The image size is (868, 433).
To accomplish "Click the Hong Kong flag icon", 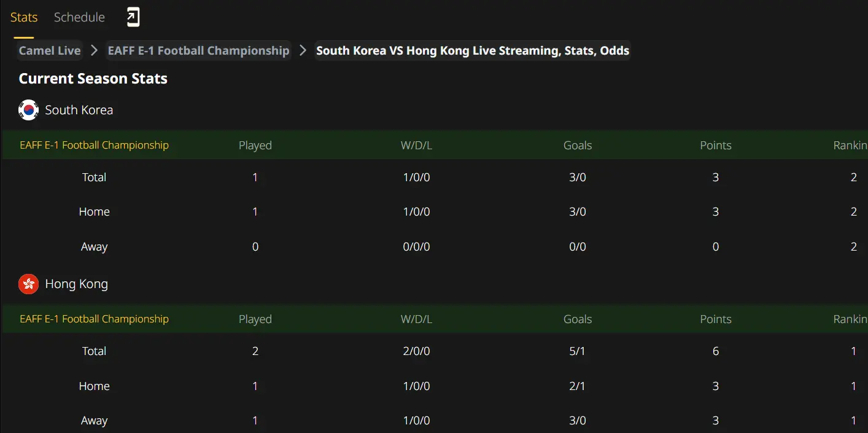I will (28, 284).
